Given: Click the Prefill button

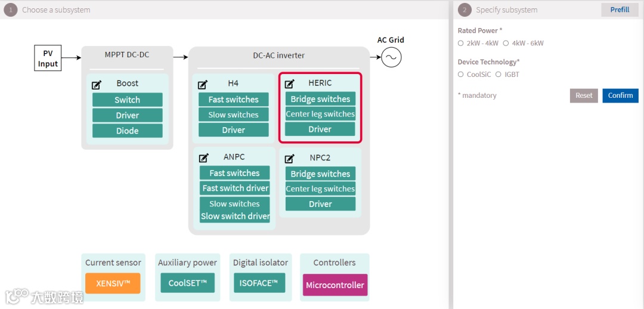Looking at the screenshot, I should 620,10.
